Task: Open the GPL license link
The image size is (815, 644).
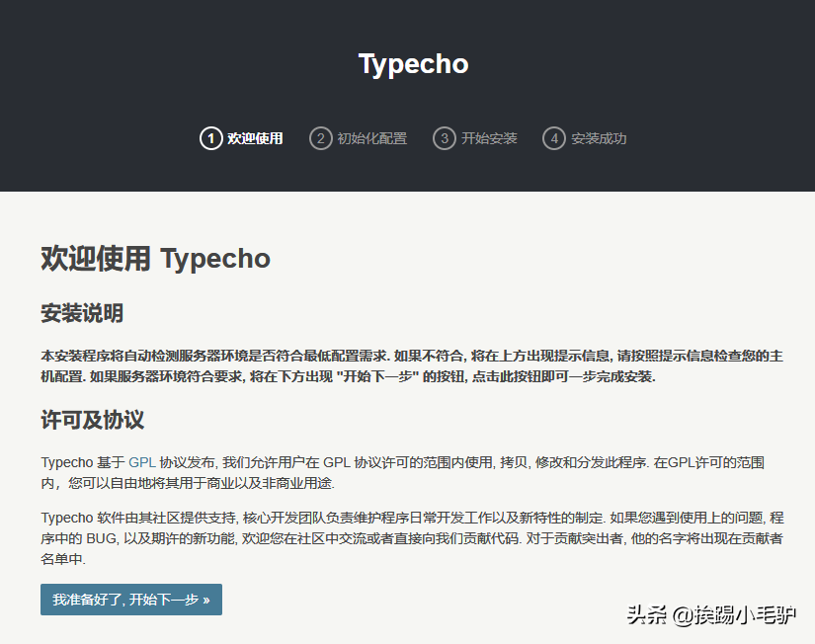Action: pyautogui.click(x=142, y=462)
